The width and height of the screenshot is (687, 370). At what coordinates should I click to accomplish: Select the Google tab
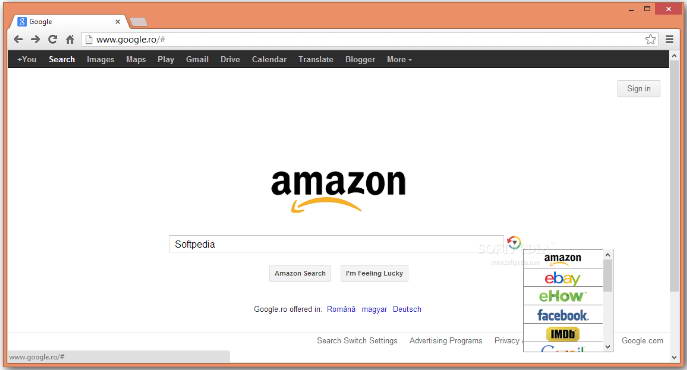[68, 21]
